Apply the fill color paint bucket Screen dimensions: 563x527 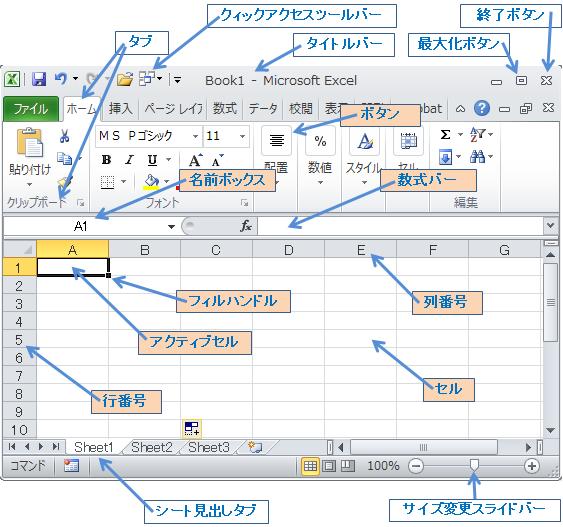pos(152,181)
